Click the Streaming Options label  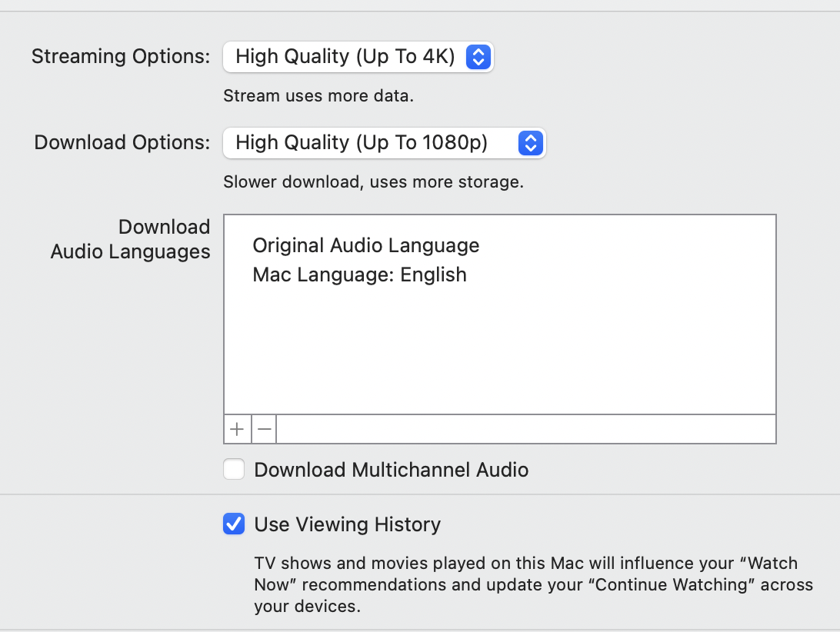[x=121, y=57]
